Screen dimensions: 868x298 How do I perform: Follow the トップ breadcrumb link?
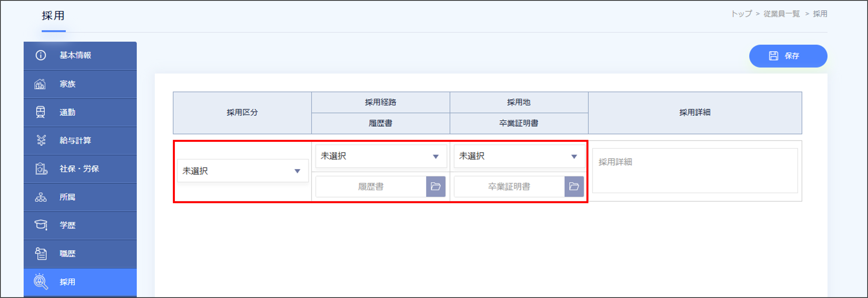coord(741,14)
